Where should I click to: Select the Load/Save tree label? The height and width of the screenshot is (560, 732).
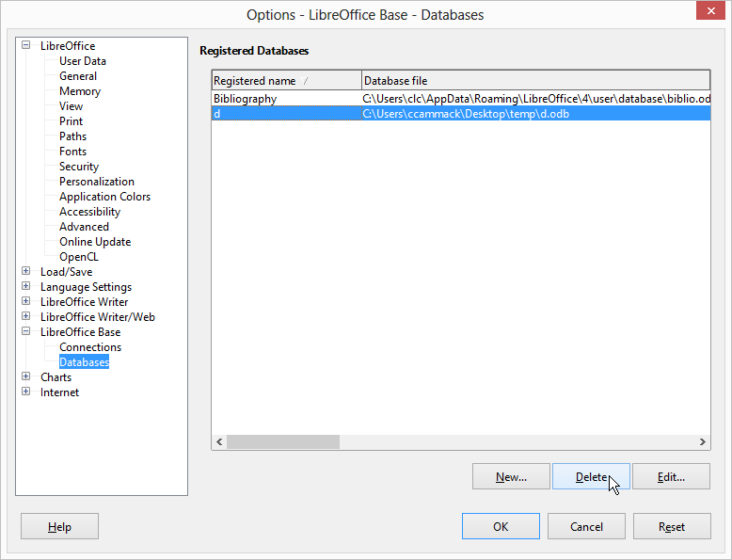click(x=66, y=272)
